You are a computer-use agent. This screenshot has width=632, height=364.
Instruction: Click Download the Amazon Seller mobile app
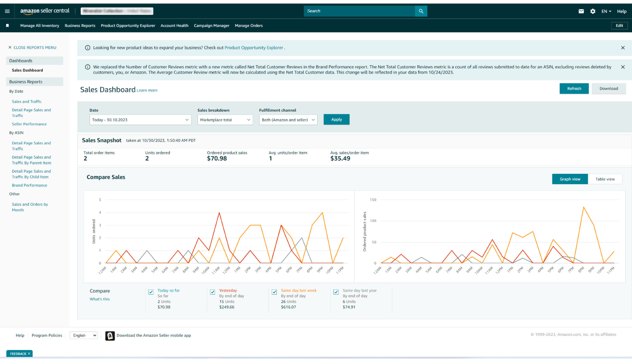point(154,335)
